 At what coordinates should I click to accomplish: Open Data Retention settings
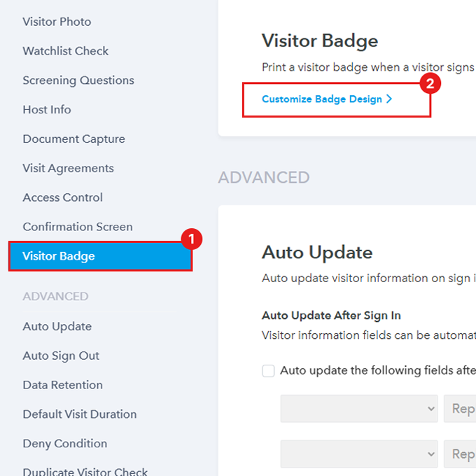pyautogui.click(x=62, y=386)
